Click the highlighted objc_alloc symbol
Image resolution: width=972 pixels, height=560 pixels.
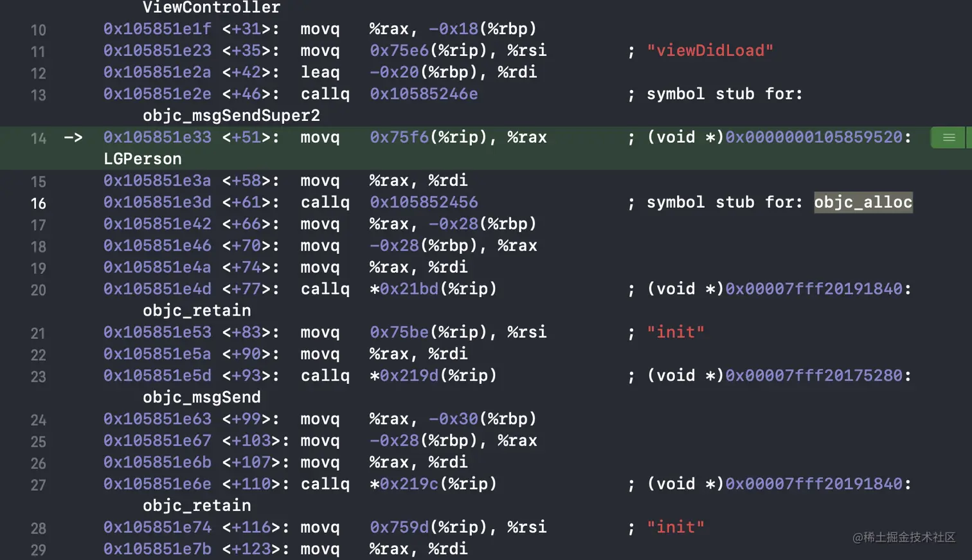click(x=863, y=202)
